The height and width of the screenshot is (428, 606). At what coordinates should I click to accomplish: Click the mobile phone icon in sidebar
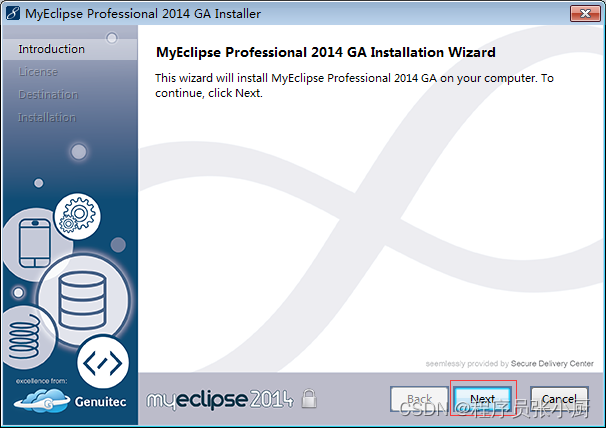pos(35,243)
